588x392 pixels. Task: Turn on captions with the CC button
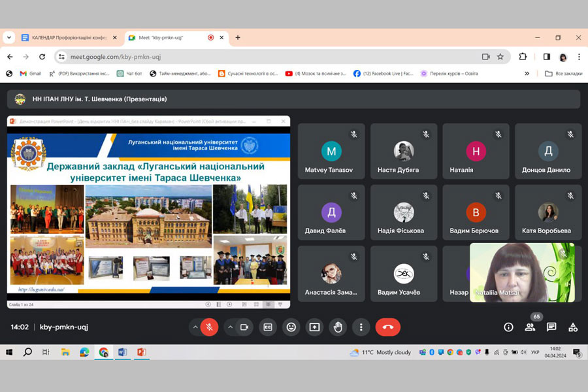[268, 327]
